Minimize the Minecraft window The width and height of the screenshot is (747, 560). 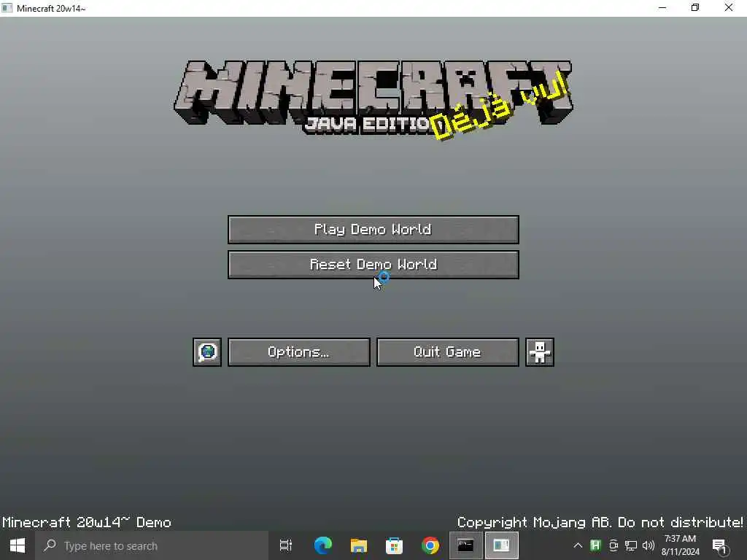pos(662,8)
